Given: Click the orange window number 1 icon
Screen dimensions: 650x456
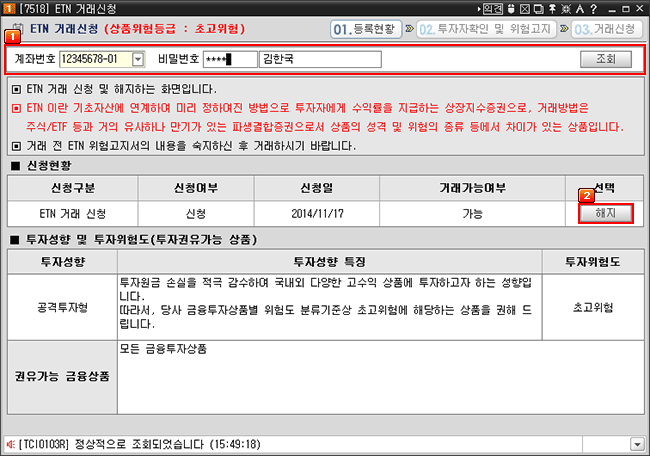Looking at the screenshot, I should tap(9, 8).
